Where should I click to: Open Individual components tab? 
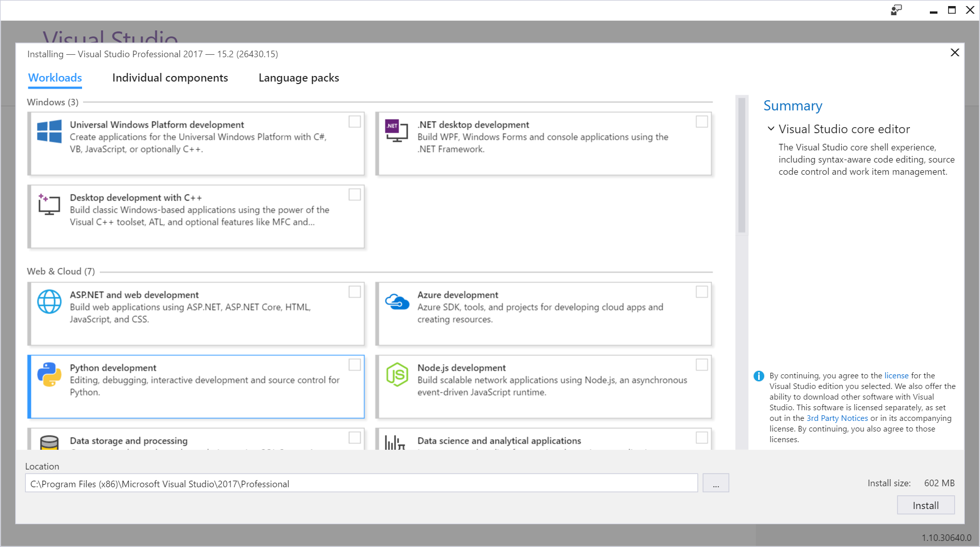click(170, 78)
